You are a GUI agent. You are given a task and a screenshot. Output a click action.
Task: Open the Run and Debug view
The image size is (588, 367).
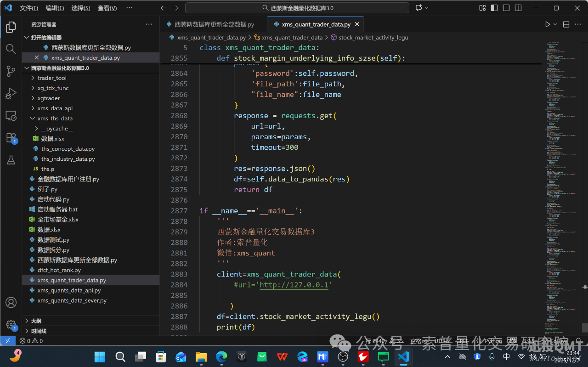coord(11,93)
